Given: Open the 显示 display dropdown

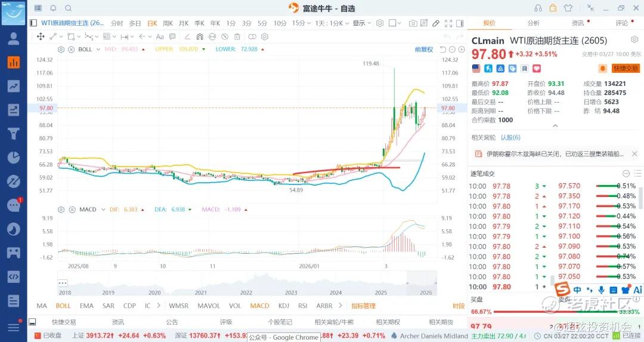Looking at the screenshot, I should pos(362,23).
